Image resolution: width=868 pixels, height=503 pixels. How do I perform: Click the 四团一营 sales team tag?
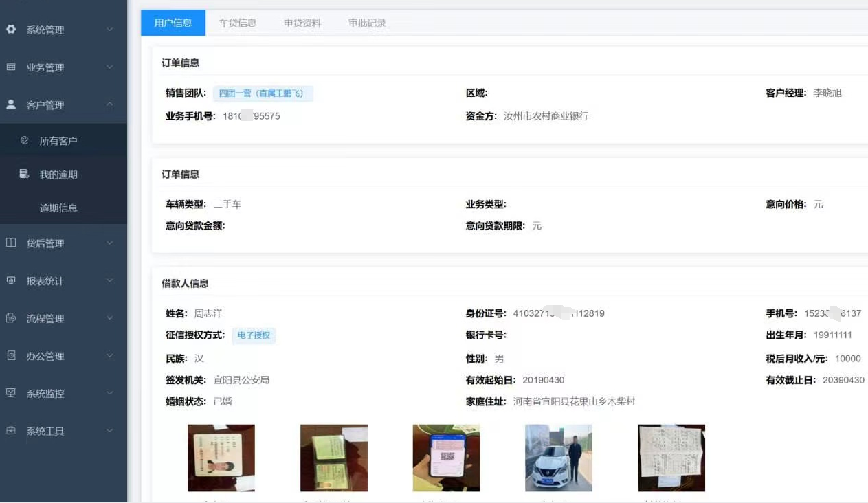tap(263, 93)
